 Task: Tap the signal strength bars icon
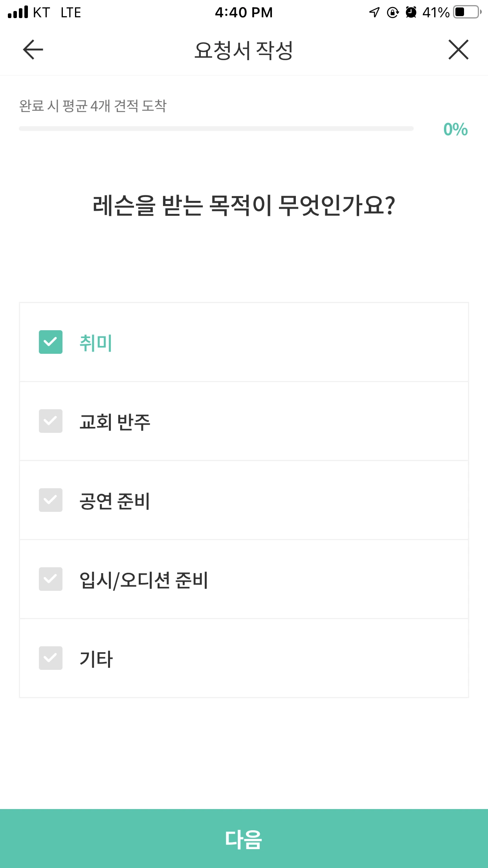coord(18,12)
